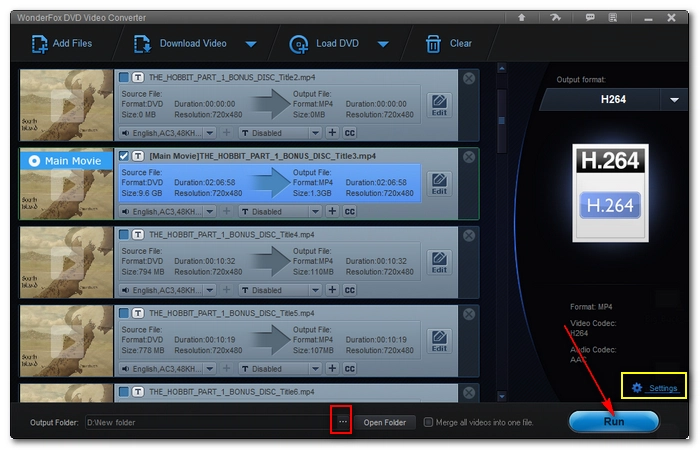Toggle CC closed captions for Title5.mp4
Screen dimensions: 700x450
350,369
